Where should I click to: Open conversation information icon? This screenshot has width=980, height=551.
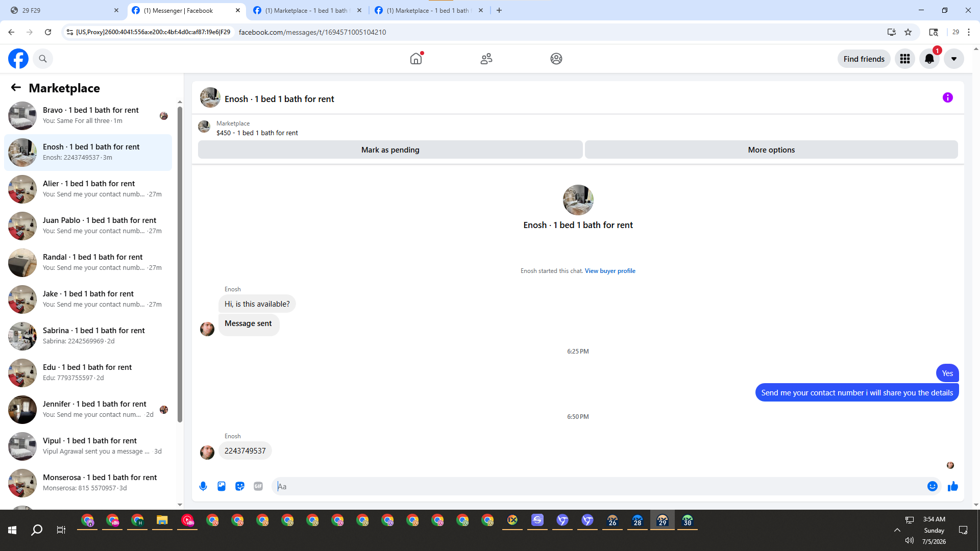point(948,97)
